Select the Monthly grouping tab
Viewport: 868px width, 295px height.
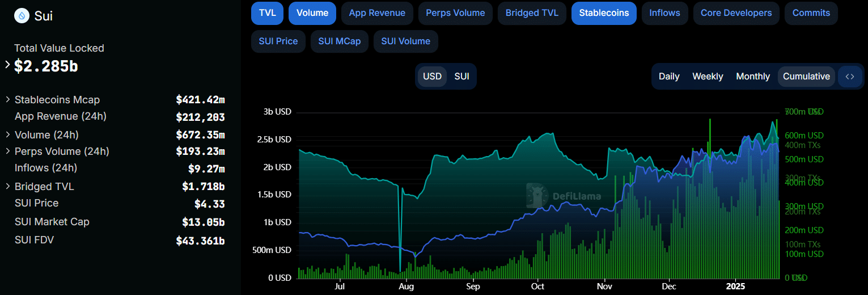[752, 77]
